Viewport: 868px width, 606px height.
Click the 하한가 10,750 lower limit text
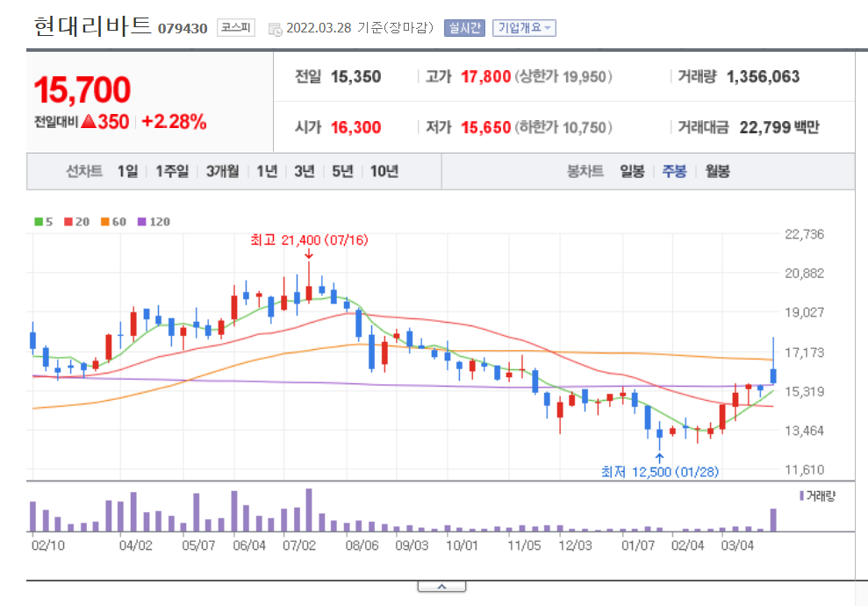(563, 127)
